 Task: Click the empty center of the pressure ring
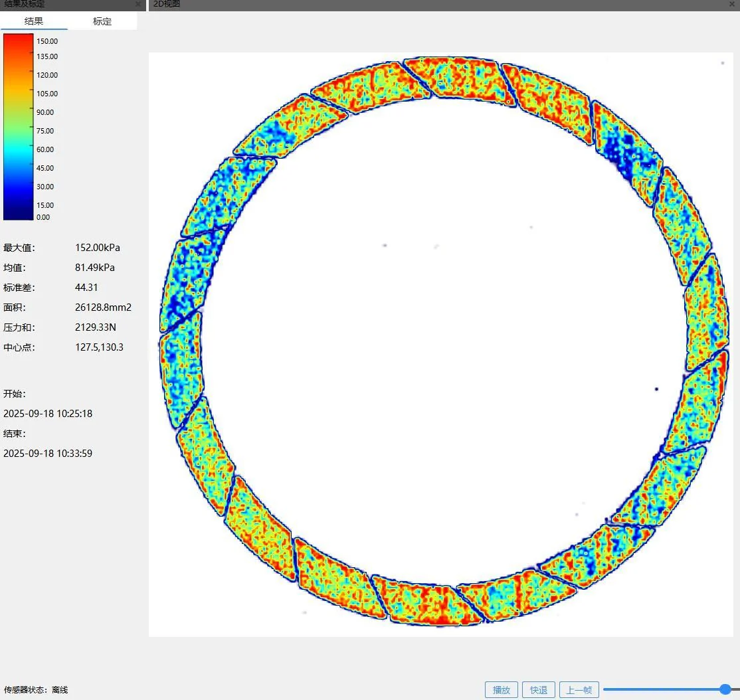pyautogui.click(x=444, y=343)
